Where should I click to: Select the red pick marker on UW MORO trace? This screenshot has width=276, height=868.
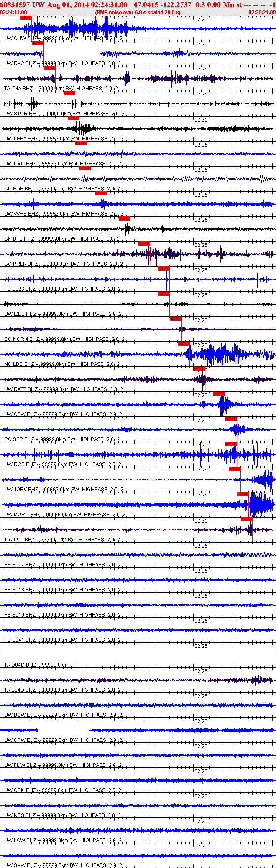243,494
